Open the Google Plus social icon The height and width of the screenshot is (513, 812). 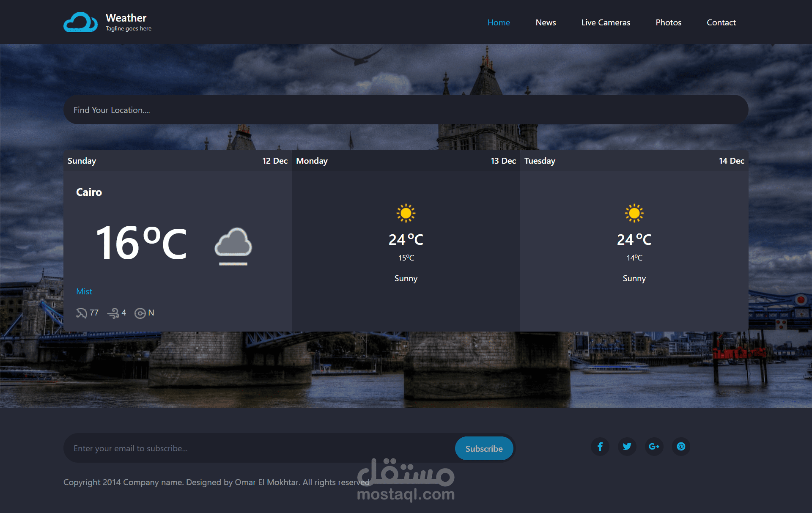point(654,447)
